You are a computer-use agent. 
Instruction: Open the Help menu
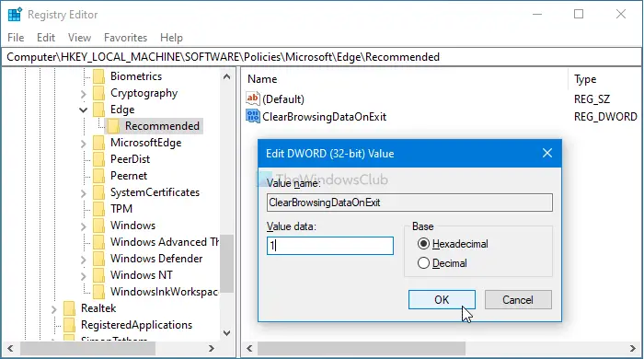coord(171,38)
